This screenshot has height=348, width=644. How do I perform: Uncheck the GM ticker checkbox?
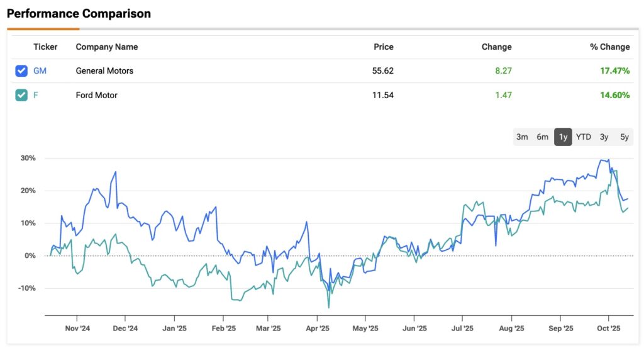[21, 71]
